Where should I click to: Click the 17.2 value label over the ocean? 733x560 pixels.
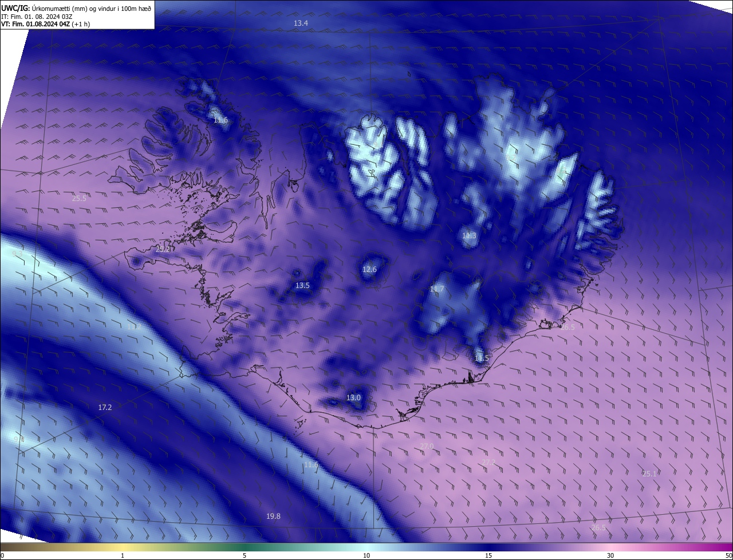pos(105,408)
